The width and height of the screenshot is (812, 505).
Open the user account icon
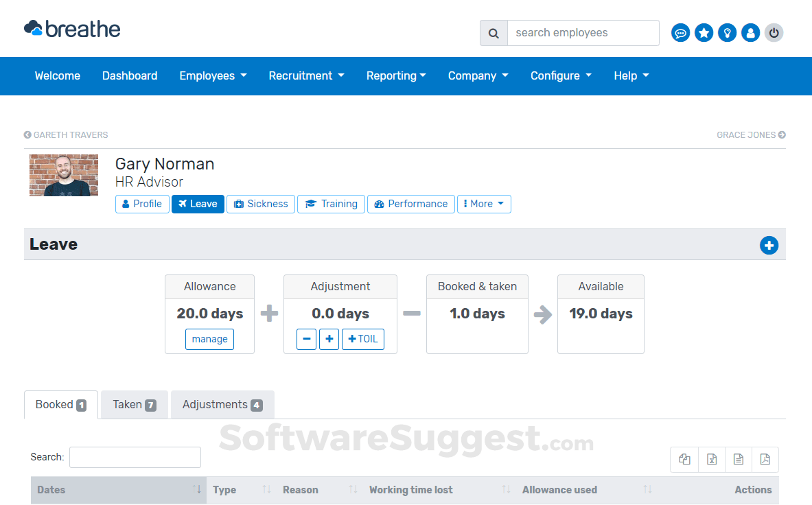pos(750,33)
